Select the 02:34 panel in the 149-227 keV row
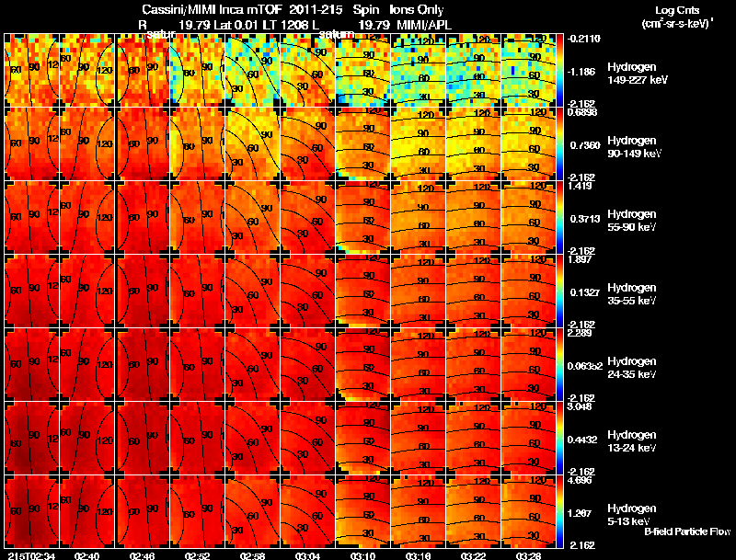This screenshot has width=736, height=560. (31, 70)
